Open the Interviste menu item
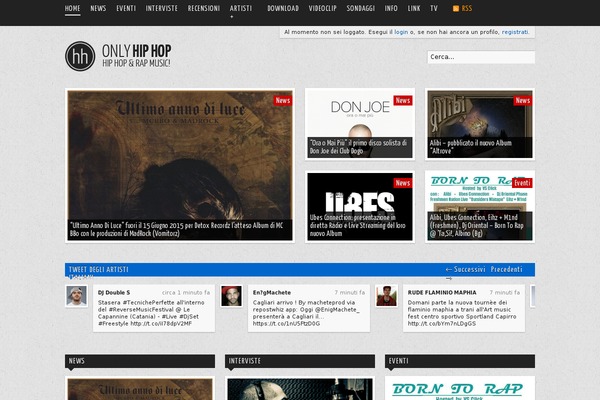The width and height of the screenshot is (600, 400). (x=161, y=8)
